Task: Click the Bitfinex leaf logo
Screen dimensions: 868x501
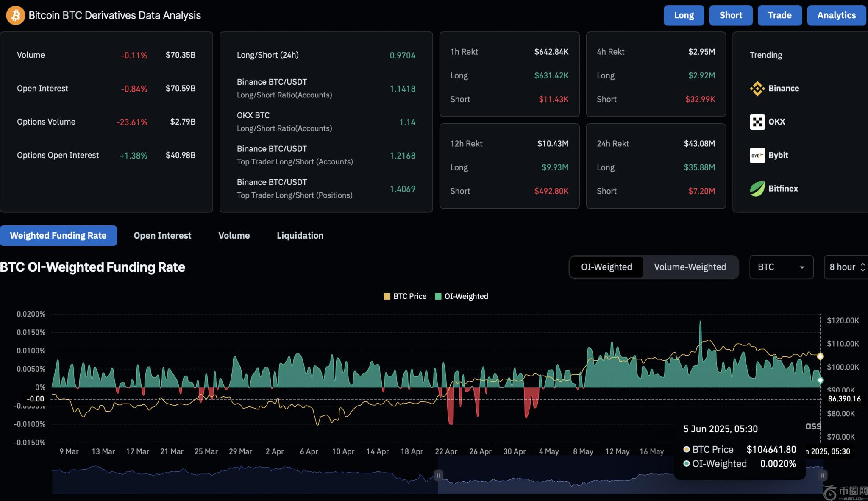Action: click(x=757, y=189)
